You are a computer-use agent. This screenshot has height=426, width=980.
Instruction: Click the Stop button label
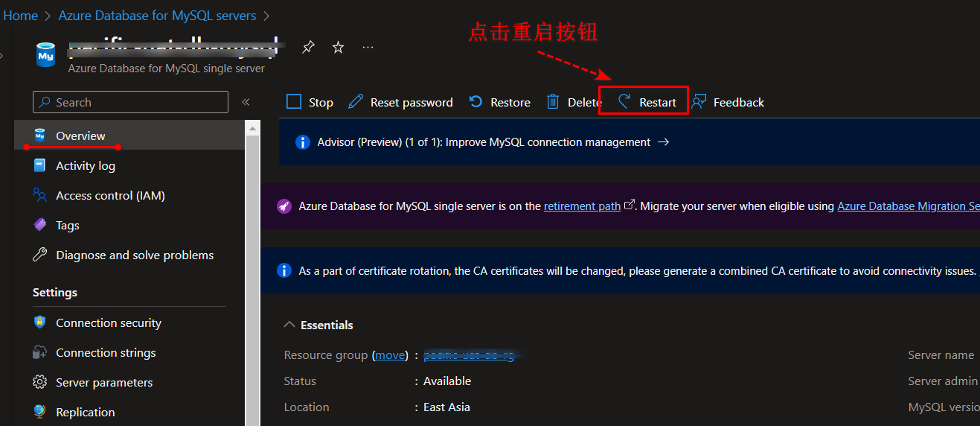(x=321, y=102)
